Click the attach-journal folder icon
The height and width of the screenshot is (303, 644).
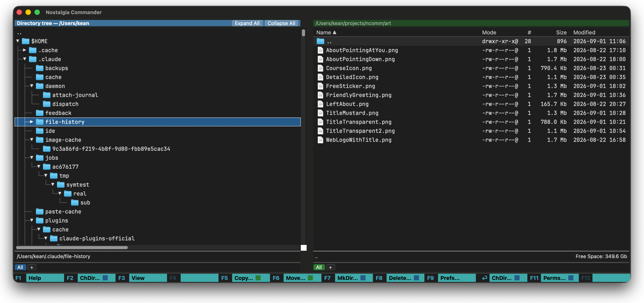(47, 95)
